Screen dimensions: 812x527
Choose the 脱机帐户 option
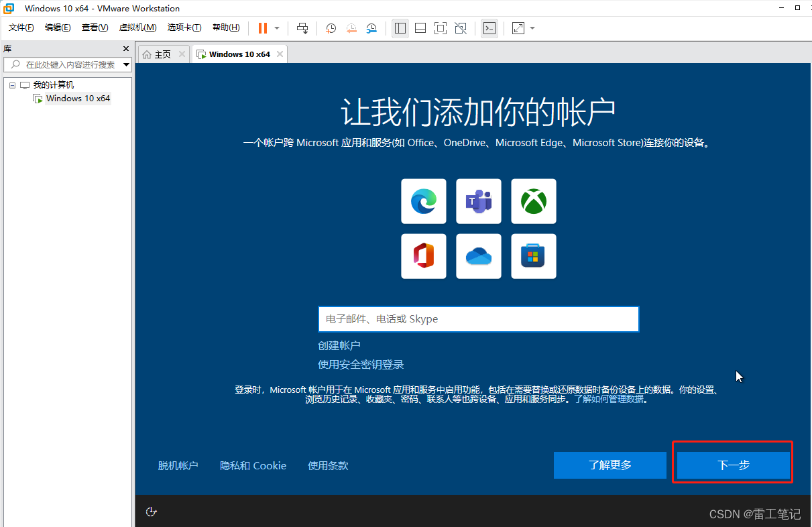[x=178, y=465]
